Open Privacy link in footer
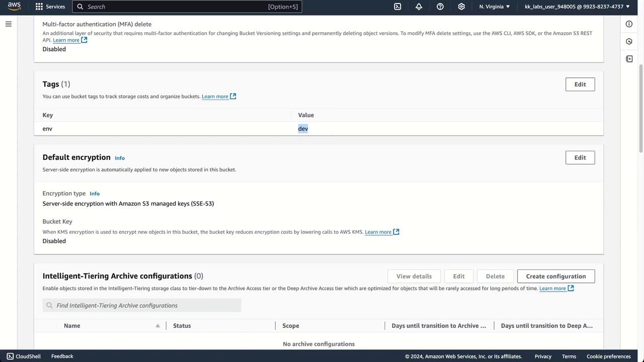Viewport: 644px width, 362px height. [x=543, y=356]
